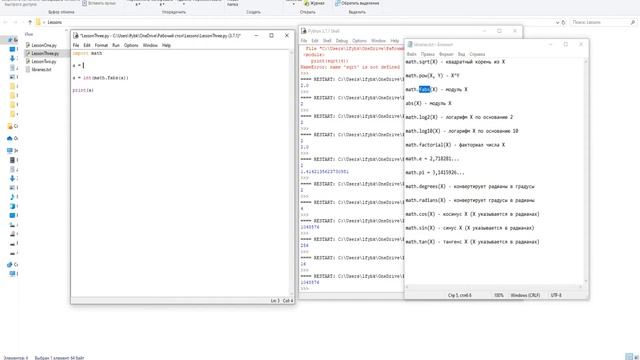Image resolution: width=640 pixels, height=360 pixels.
Task: Click the Журнал button in Explorer ribbon
Action: point(315,3)
